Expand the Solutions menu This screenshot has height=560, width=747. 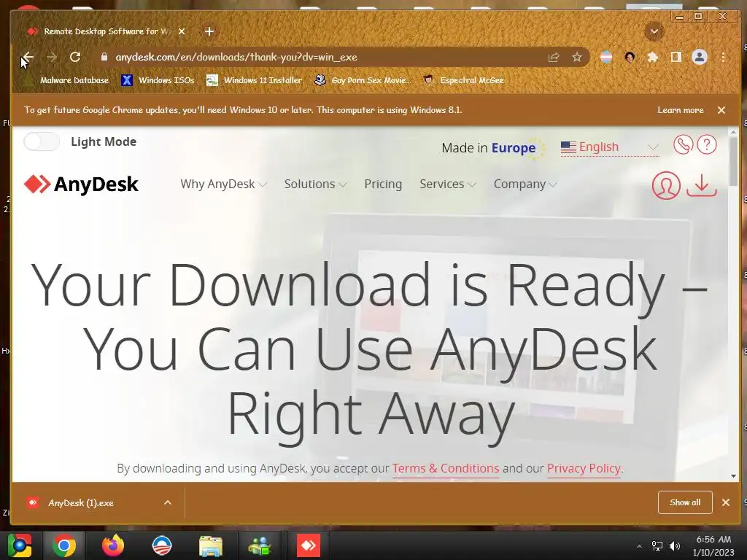315,184
